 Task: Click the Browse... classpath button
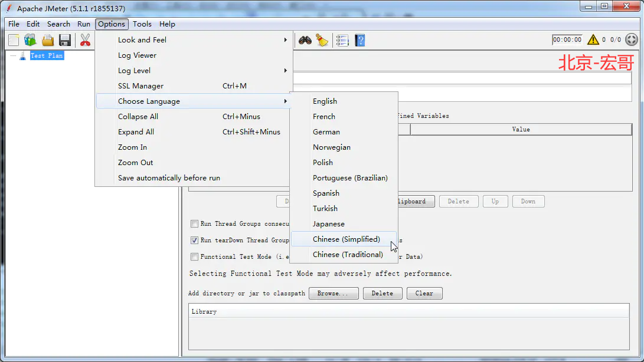pos(334,294)
